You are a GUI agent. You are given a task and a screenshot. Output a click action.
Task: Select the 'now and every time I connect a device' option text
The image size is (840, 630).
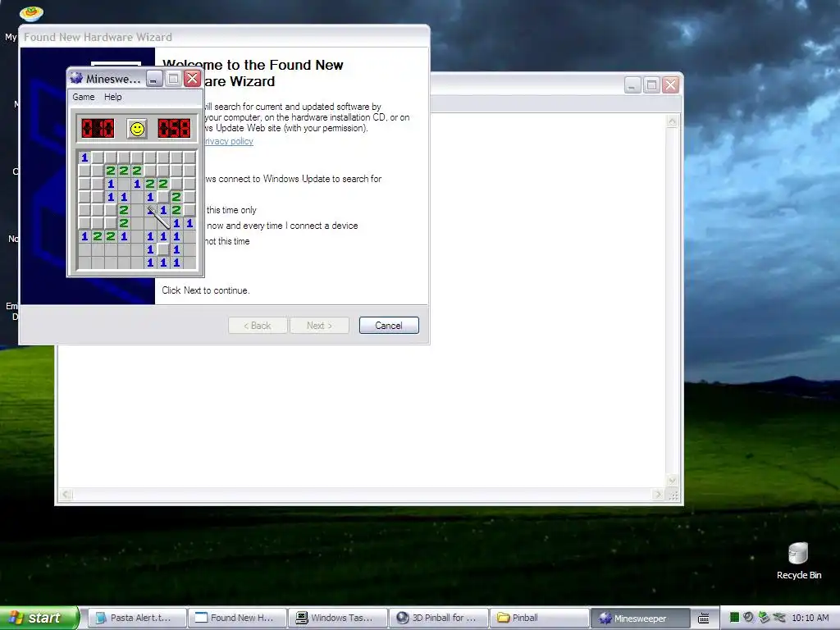pyautogui.click(x=282, y=226)
